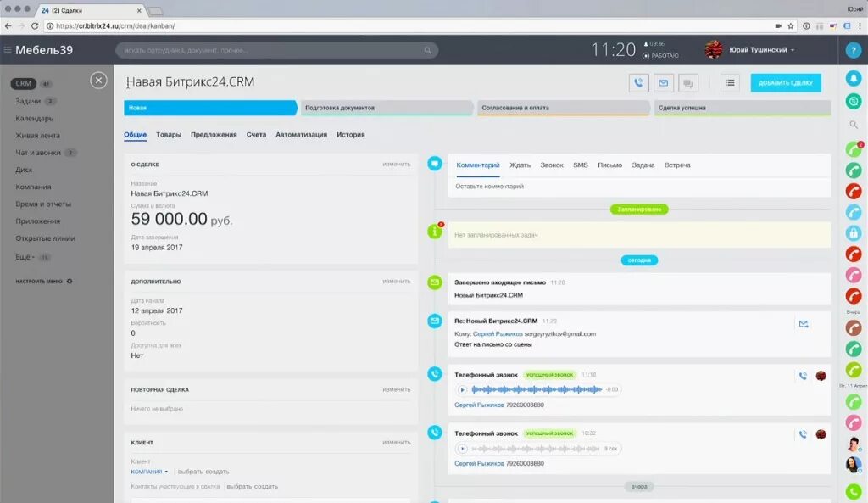Open CRM in the left menu
This screenshot has width=868, height=503.
23,84
